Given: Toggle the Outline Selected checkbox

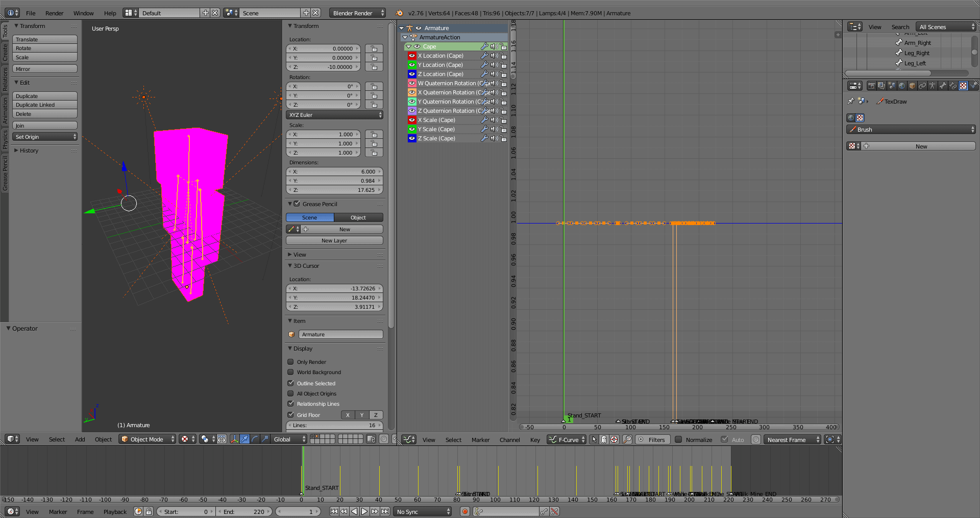Looking at the screenshot, I should click(290, 383).
